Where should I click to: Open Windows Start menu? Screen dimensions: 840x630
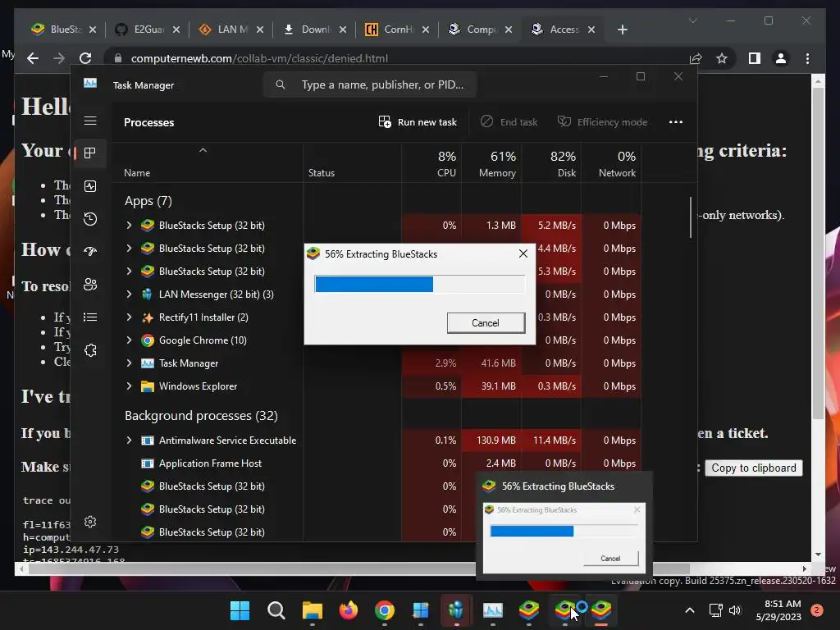(x=240, y=610)
